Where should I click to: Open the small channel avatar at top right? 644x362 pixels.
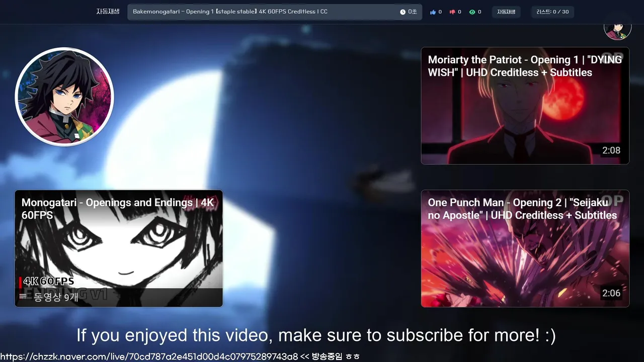(x=617, y=30)
